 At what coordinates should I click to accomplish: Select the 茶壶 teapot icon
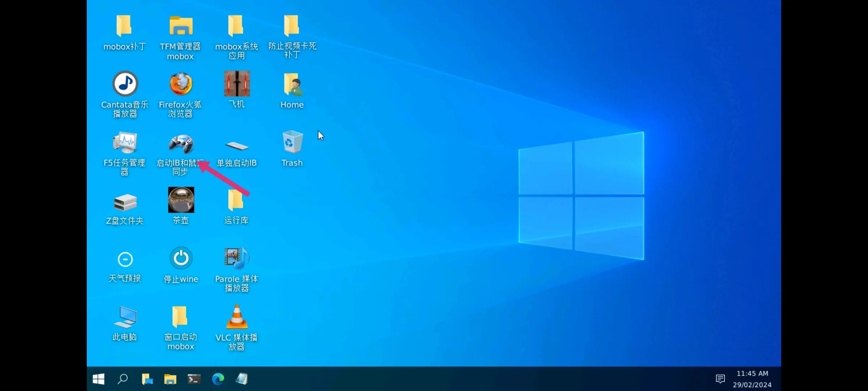tap(181, 200)
